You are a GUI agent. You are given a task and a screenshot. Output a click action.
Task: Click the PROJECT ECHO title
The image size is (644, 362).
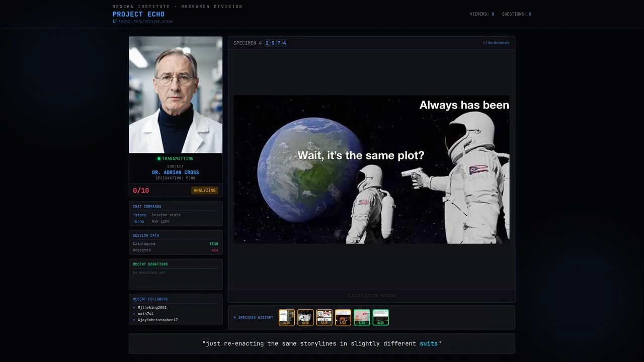(x=138, y=14)
